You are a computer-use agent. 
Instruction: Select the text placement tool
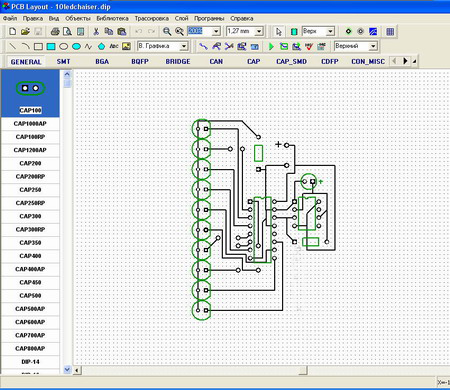[x=114, y=46]
